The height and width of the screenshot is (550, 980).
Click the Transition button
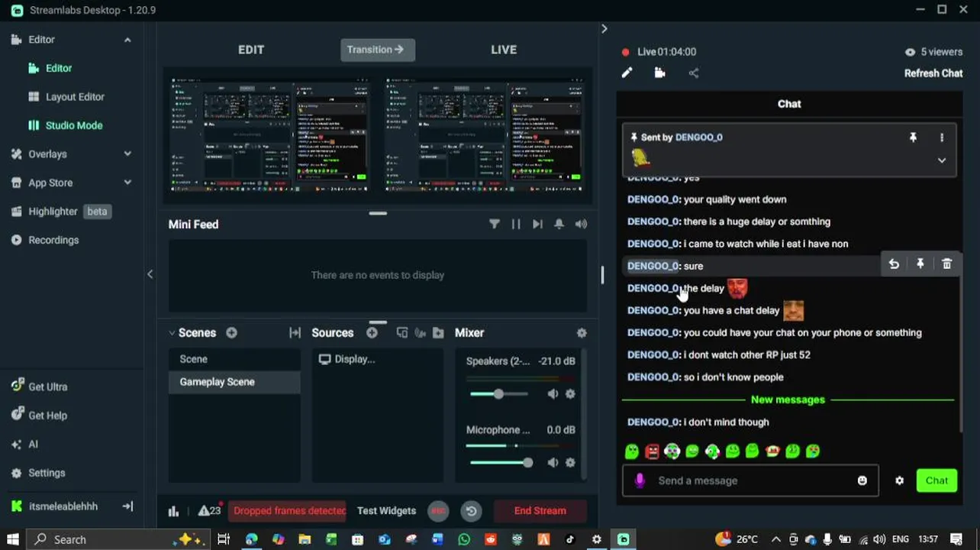[x=377, y=50]
